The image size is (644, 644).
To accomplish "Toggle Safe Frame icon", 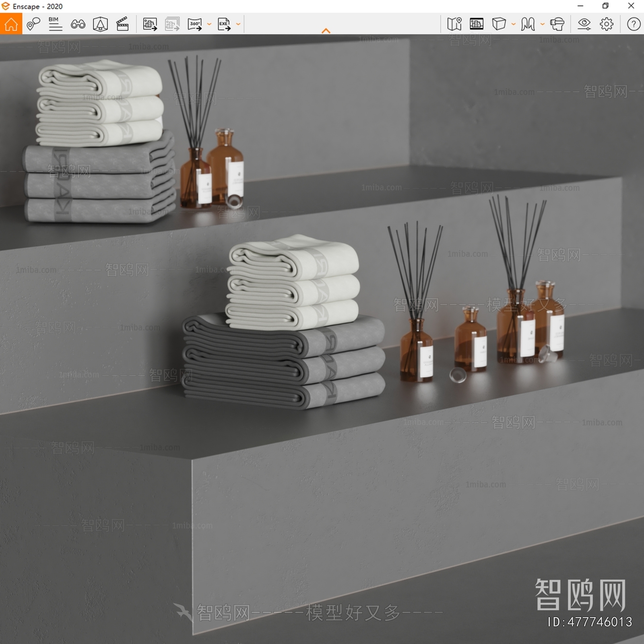I will tap(100, 24).
